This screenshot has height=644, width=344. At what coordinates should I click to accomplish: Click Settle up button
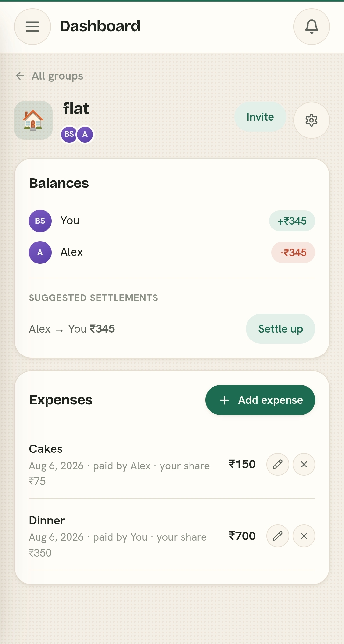pyautogui.click(x=281, y=329)
